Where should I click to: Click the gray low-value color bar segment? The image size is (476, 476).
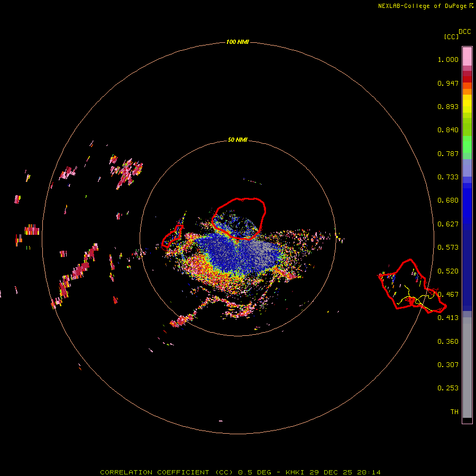tap(467, 368)
